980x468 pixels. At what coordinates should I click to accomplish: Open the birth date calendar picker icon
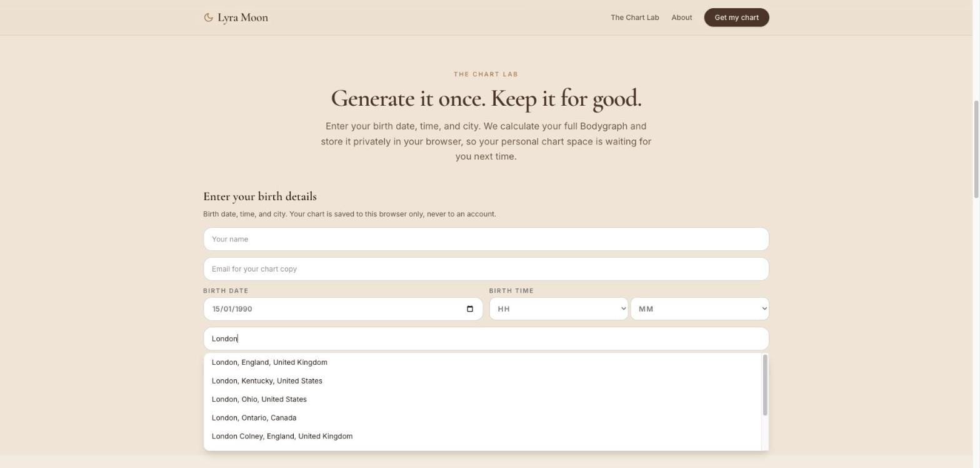coord(470,309)
